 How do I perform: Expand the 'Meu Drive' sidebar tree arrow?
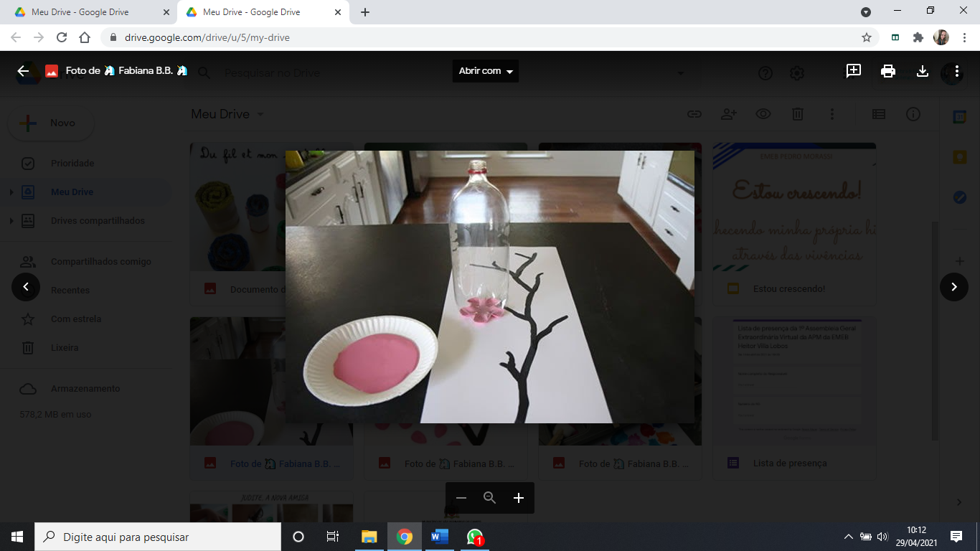click(11, 192)
